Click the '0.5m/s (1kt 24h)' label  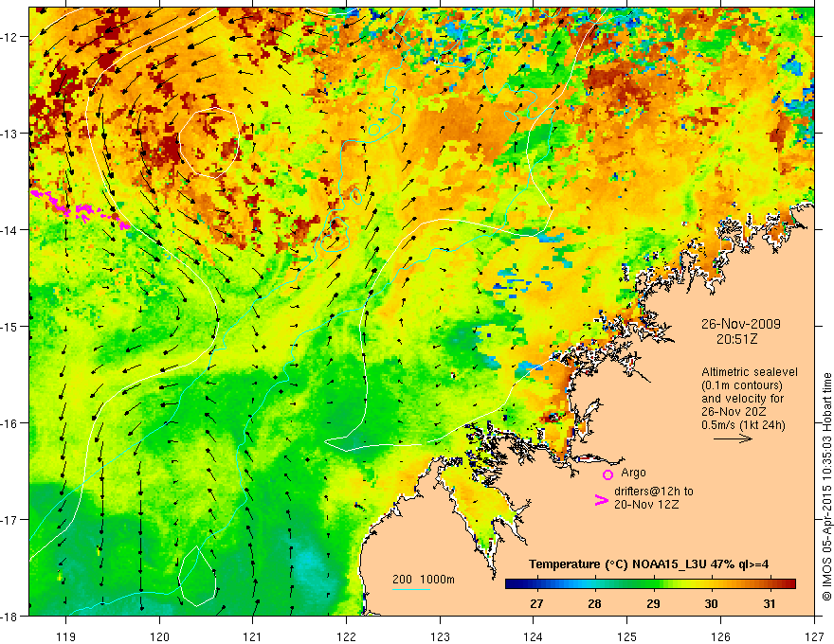(744, 425)
